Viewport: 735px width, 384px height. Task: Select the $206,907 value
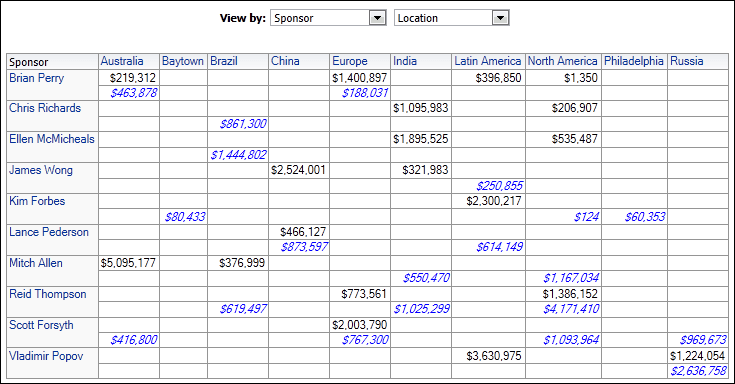coord(575,108)
